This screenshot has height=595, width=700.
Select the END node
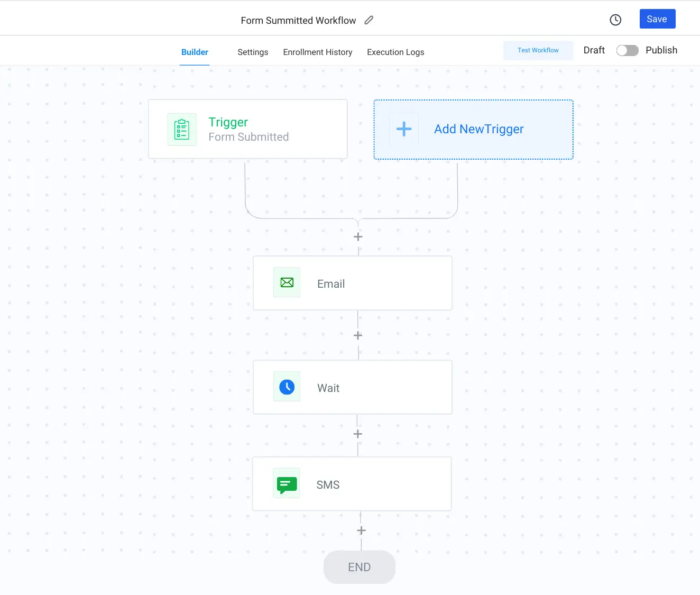(360, 567)
